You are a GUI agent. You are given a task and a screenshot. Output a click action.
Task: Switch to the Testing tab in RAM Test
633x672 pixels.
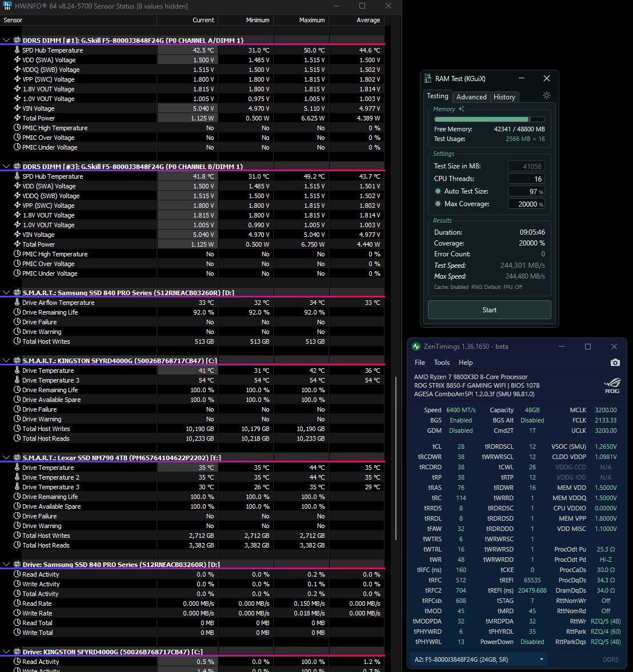pyautogui.click(x=438, y=96)
